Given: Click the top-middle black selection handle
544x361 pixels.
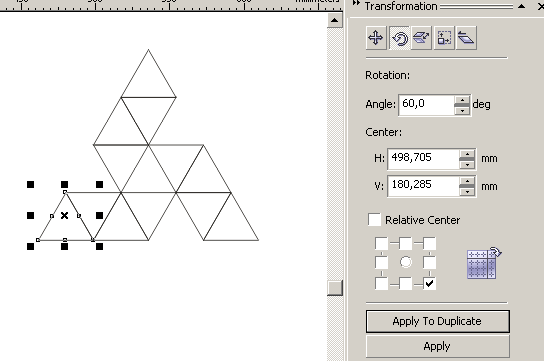Looking at the screenshot, I should coord(65,184).
